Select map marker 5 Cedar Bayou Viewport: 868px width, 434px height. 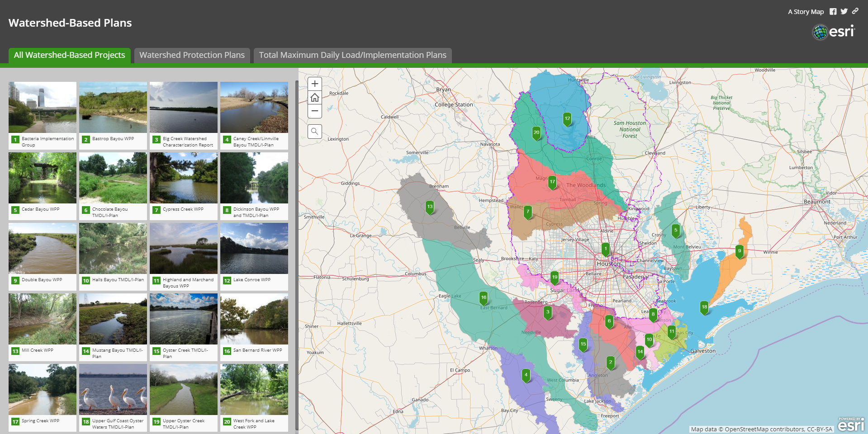(676, 231)
